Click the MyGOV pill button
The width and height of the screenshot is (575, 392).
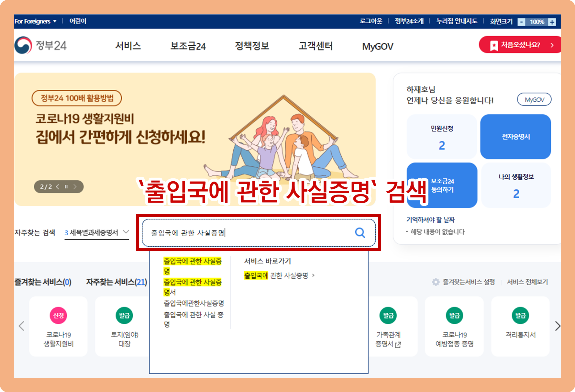[x=534, y=99]
